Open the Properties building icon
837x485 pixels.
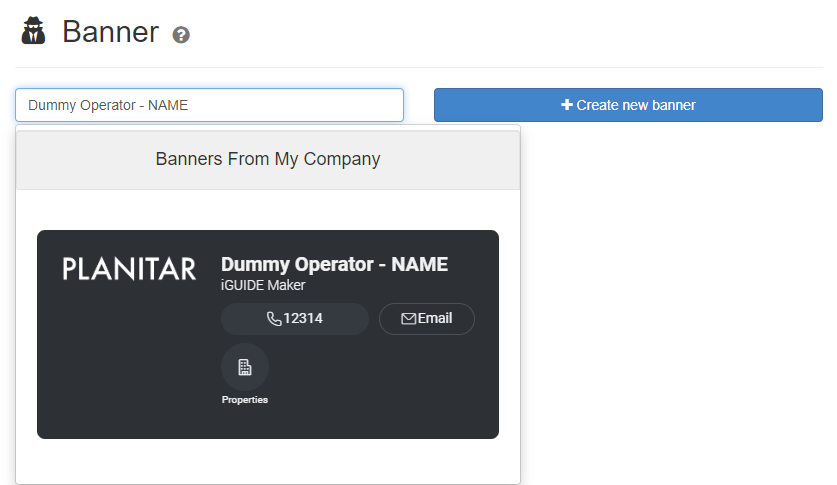coord(245,367)
